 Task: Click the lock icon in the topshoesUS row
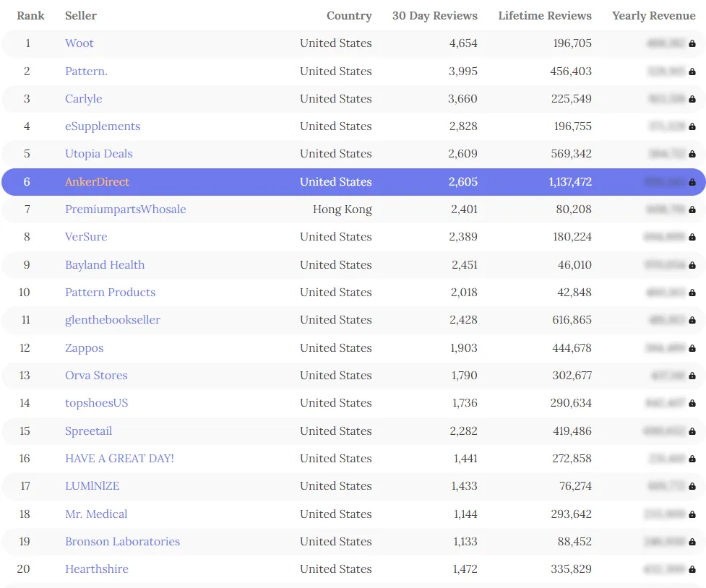point(692,403)
